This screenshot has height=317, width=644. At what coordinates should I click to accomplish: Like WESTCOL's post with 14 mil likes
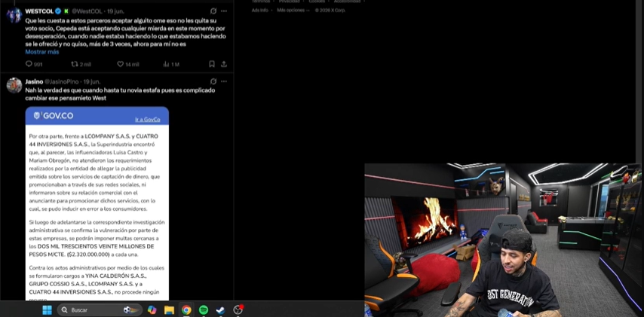coord(121,64)
